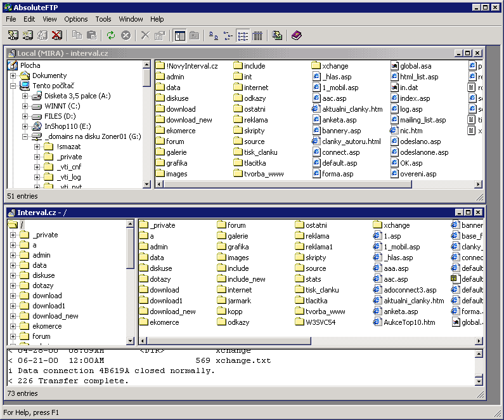Screen dimensions: 504x420
Task: Select adoconnect3.asp in remote pane
Action: click(404, 290)
